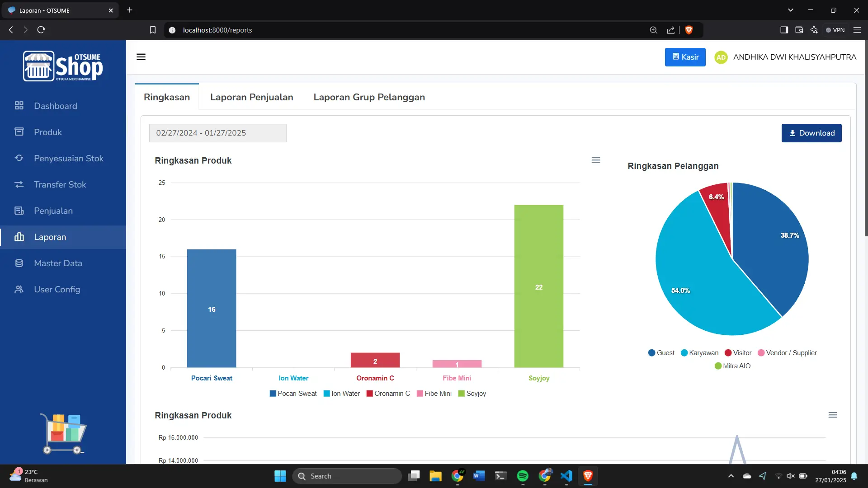Click the Transfer Stok arrows icon
Image resolution: width=868 pixels, height=488 pixels.
point(19,184)
